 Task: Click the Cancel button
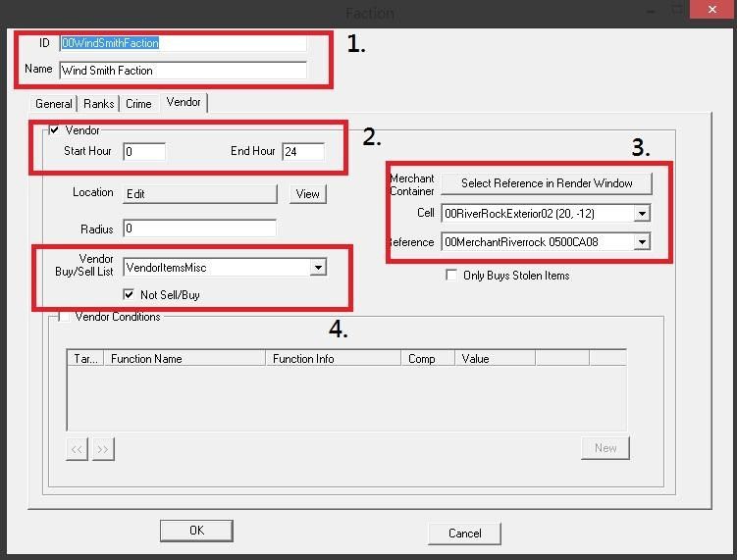pos(464,534)
